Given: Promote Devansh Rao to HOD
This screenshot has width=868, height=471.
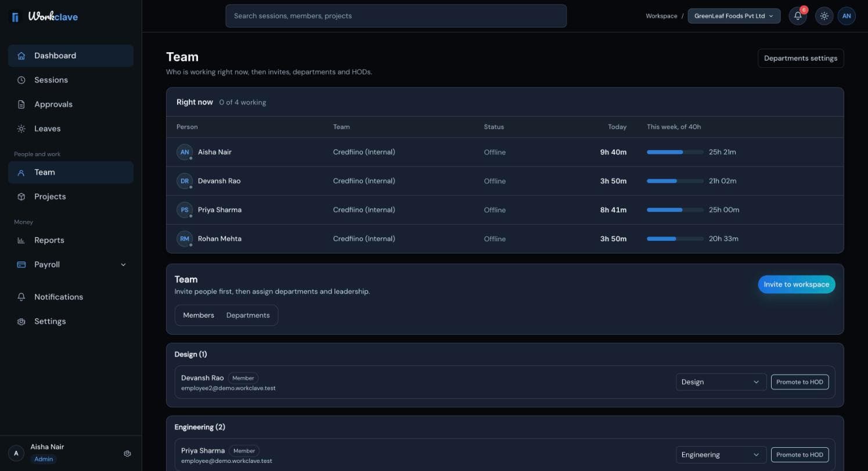Looking at the screenshot, I should [799, 382].
